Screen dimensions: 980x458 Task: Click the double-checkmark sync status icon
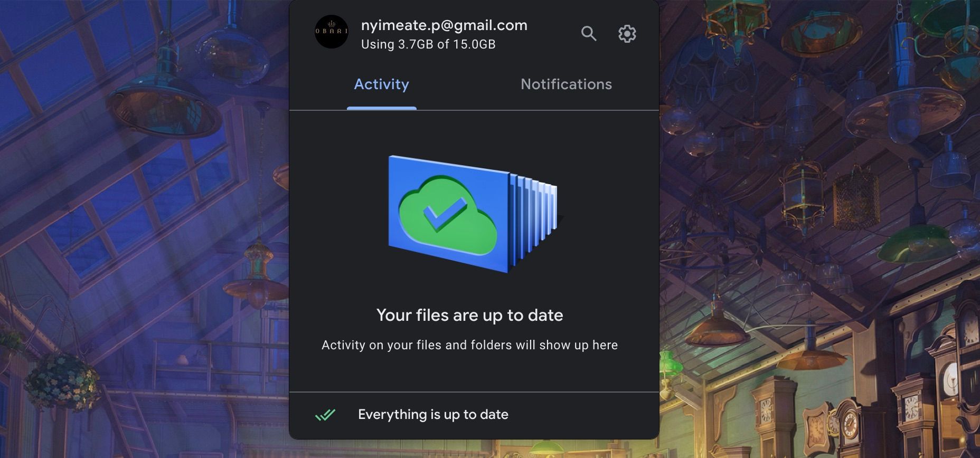tap(325, 415)
